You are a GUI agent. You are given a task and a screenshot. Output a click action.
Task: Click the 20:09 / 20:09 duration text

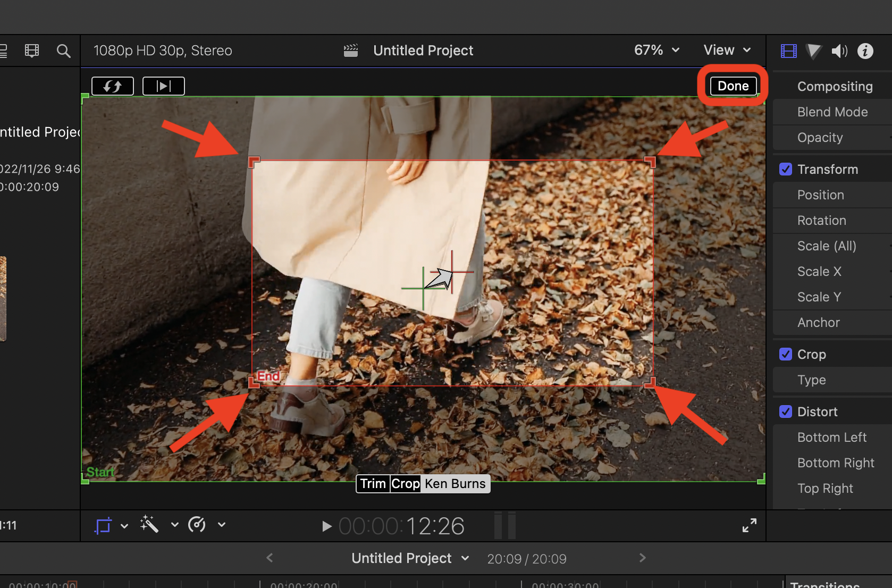[527, 559]
